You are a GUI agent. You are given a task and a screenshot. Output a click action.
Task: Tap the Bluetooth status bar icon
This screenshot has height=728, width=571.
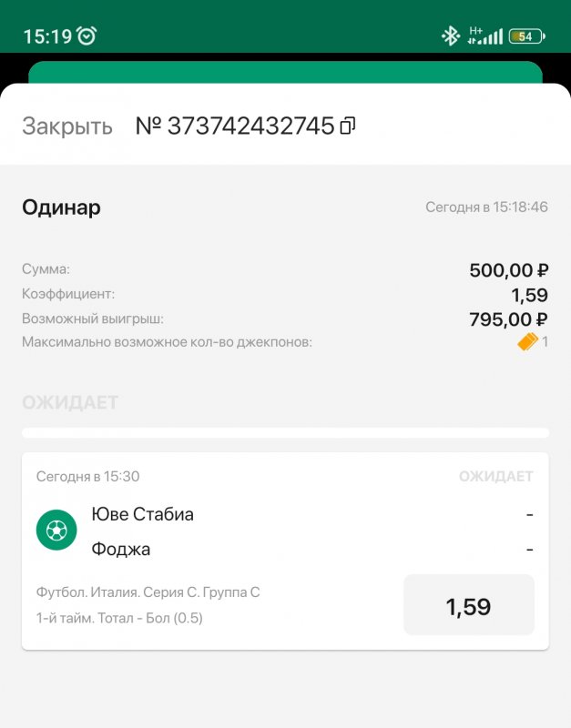pyautogui.click(x=450, y=36)
